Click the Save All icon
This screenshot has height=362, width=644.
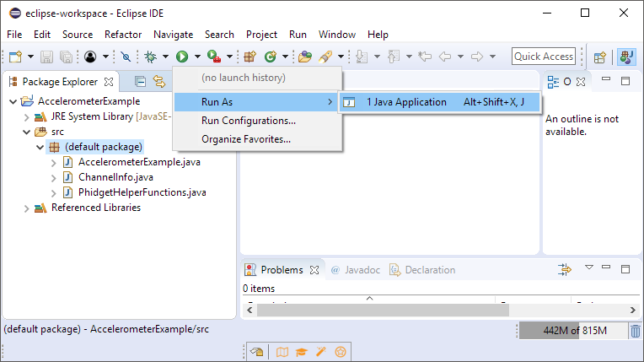point(66,57)
